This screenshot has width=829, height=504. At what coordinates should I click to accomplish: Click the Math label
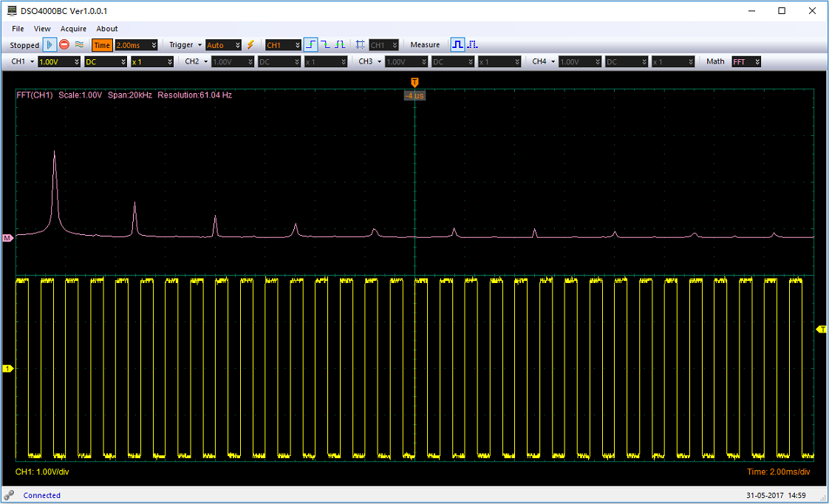click(x=715, y=61)
